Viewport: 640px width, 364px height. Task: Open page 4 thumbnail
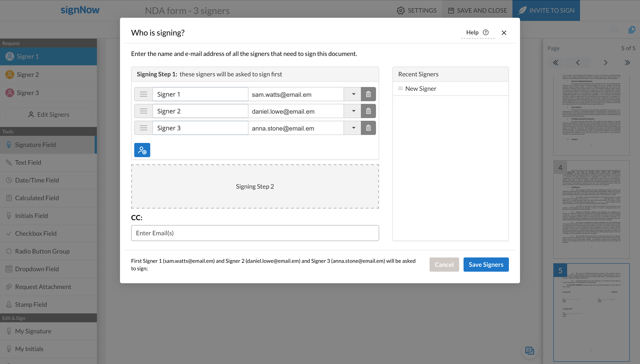click(591, 210)
